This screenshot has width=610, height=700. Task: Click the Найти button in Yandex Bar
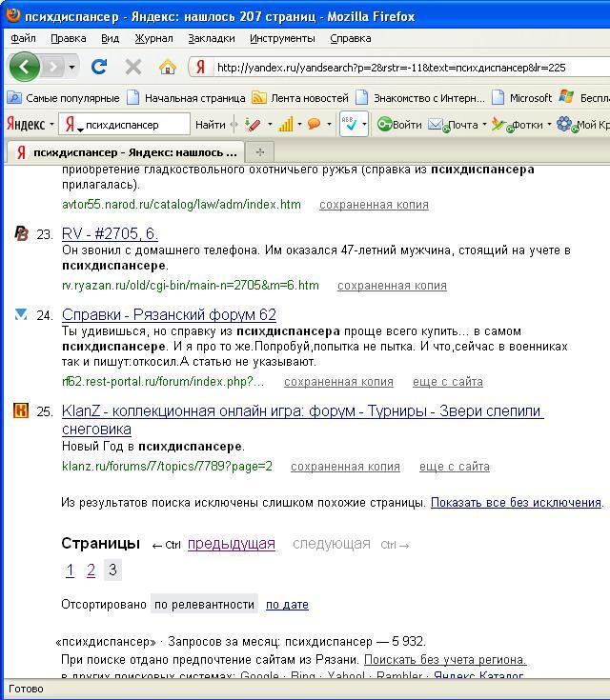(x=210, y=125)
